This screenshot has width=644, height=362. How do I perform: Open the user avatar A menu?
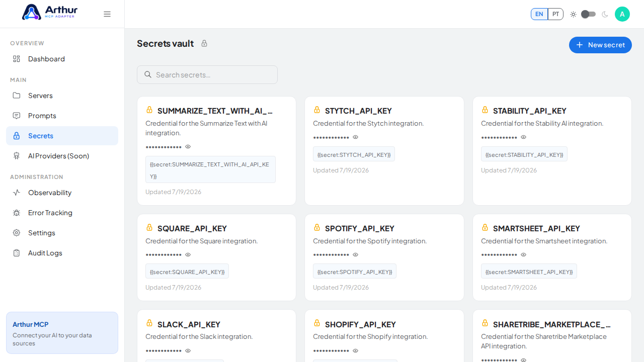pyautogui.click(x=622, y=14)
